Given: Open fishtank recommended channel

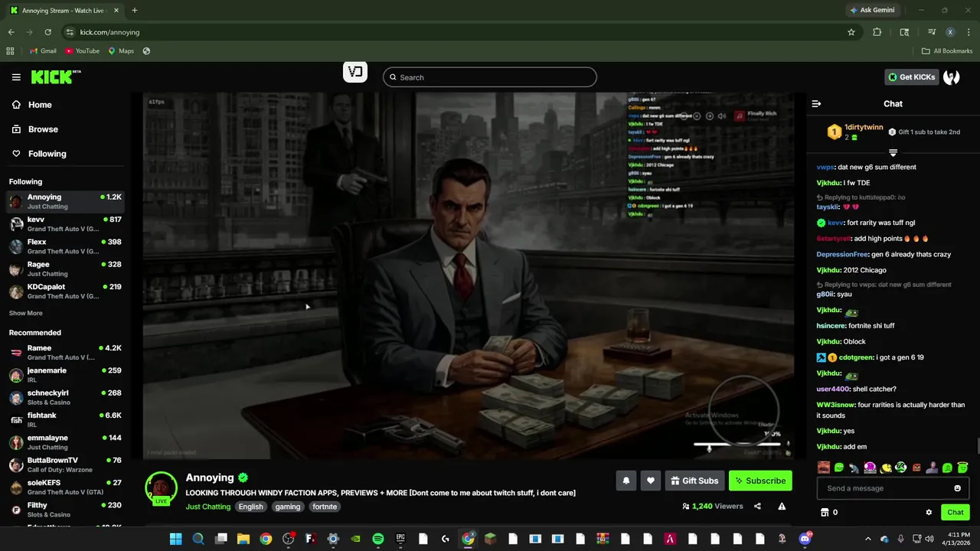Looking at the screenshot, I should (65, 420).
